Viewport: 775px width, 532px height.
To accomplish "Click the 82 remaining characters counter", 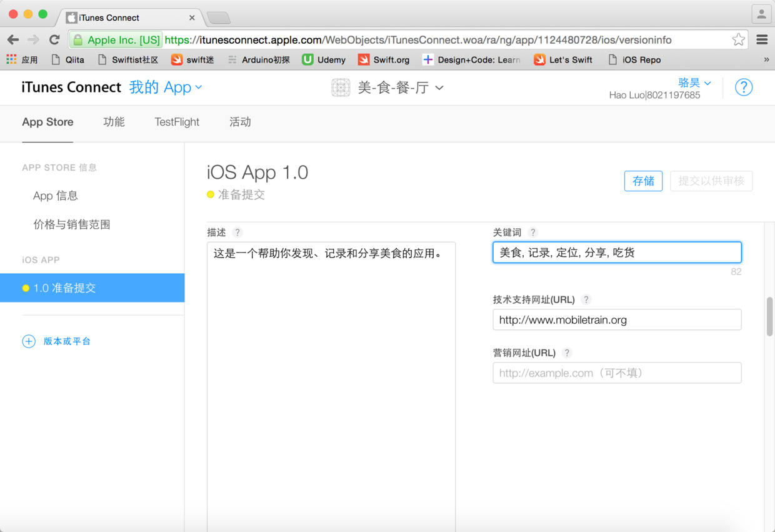I will point(736,272).
